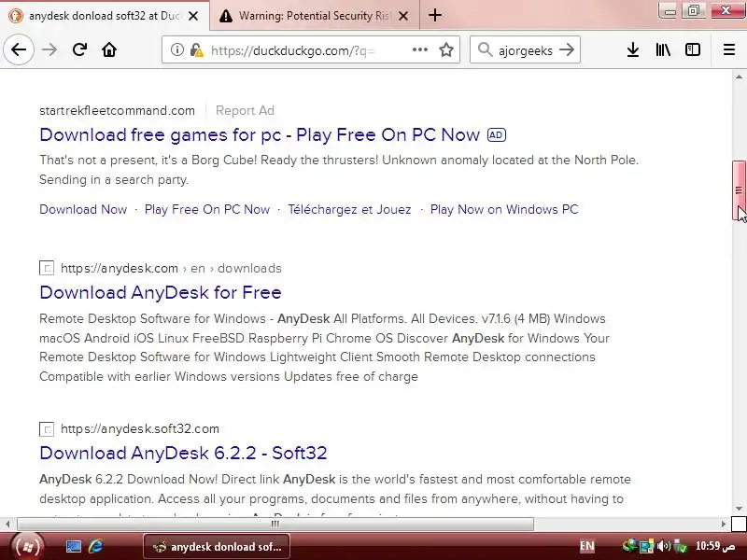Click the horizontal scrollbar left arrow

point(7,524)
